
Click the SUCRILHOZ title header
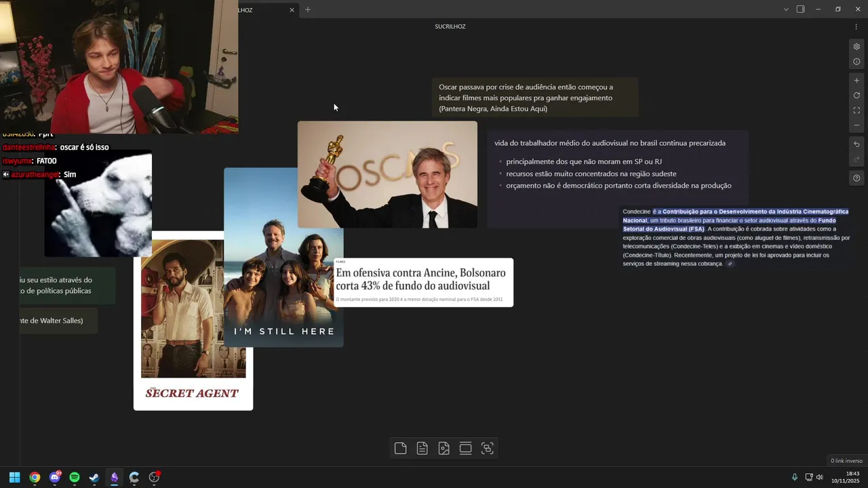pos(450,26)
